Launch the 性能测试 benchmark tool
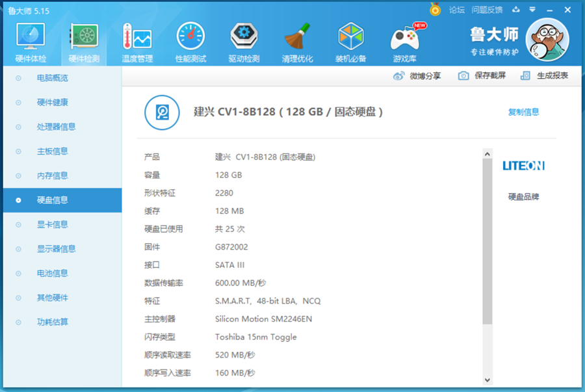Image resolution: width=585 pixels, height=392 pixels. coord(190,41)
